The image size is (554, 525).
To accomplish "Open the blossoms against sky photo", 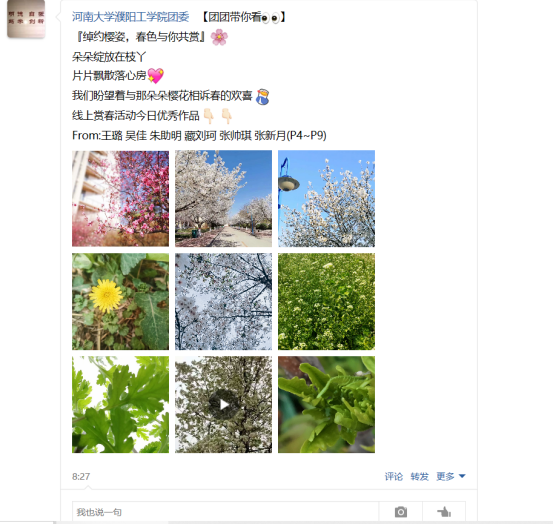I will pos(223,301).
